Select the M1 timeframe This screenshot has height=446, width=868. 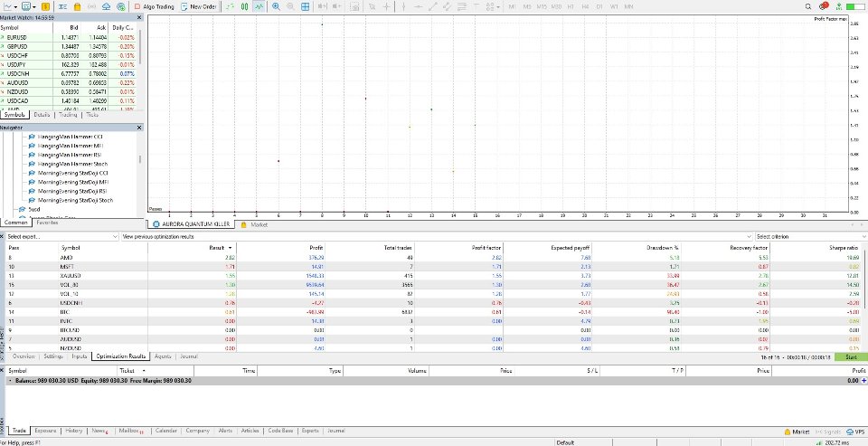pyautogui.click(x=512, y=6)
